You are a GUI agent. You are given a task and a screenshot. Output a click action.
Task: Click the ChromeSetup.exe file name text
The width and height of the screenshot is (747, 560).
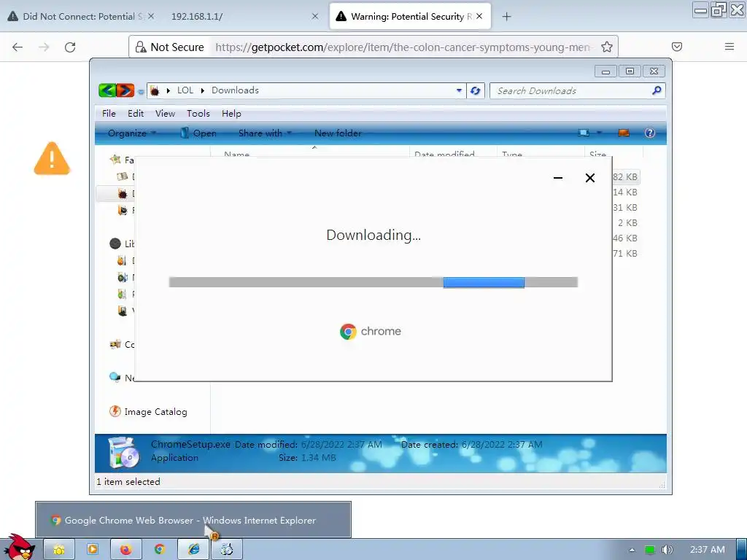tap(190, 444)
